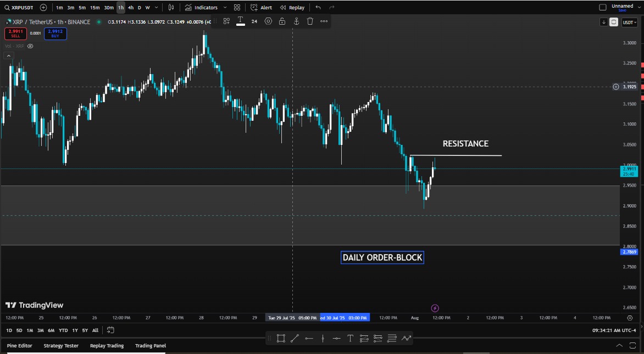644x354 pixels.
Task: Open chart settings gear on time axis
Action: 630,318
